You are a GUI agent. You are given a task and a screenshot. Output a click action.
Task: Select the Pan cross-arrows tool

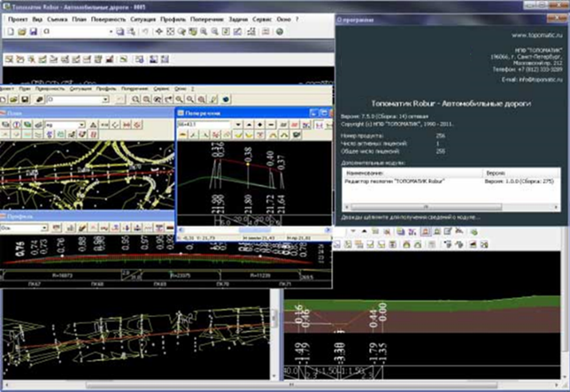coord(158,32)
